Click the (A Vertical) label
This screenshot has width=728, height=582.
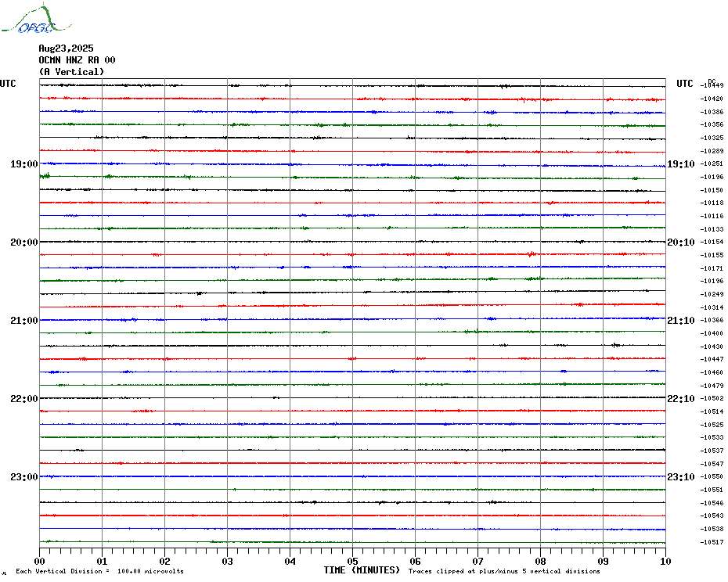click(71, 72)
